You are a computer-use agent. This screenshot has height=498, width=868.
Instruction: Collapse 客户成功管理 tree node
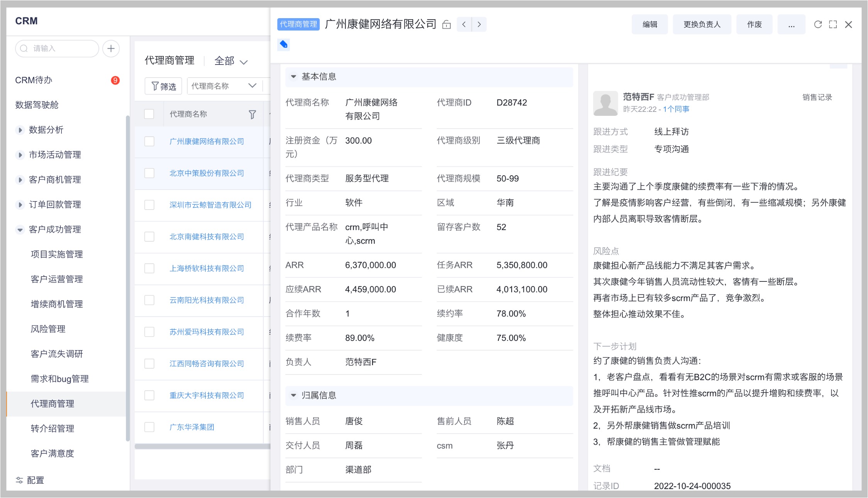tap(20, 230)
